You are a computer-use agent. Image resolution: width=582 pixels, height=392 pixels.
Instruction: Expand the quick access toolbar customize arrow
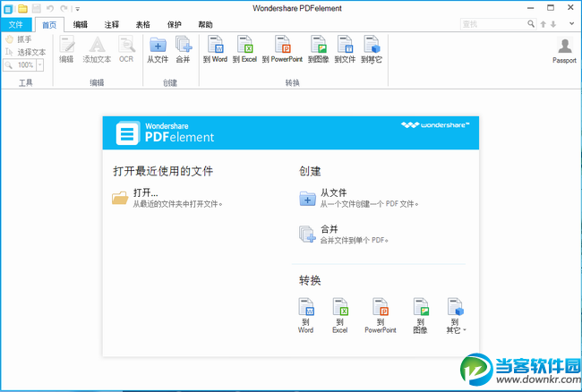(78, 9)
